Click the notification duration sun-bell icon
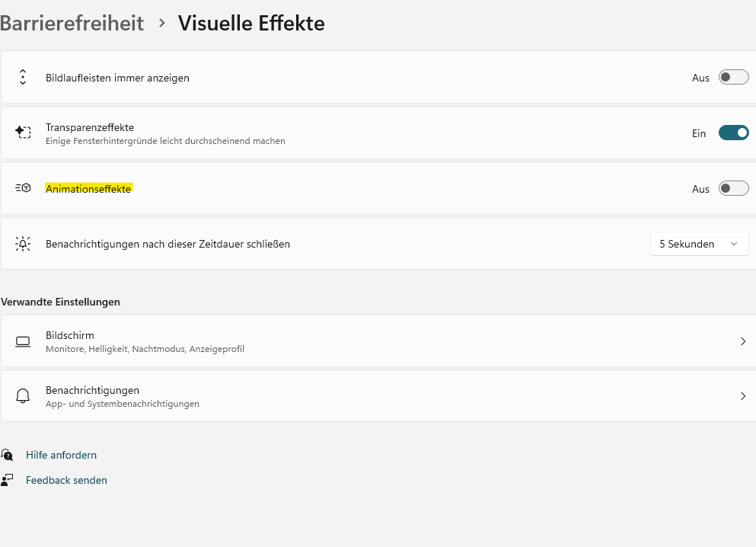 click(x=23, y=244)
